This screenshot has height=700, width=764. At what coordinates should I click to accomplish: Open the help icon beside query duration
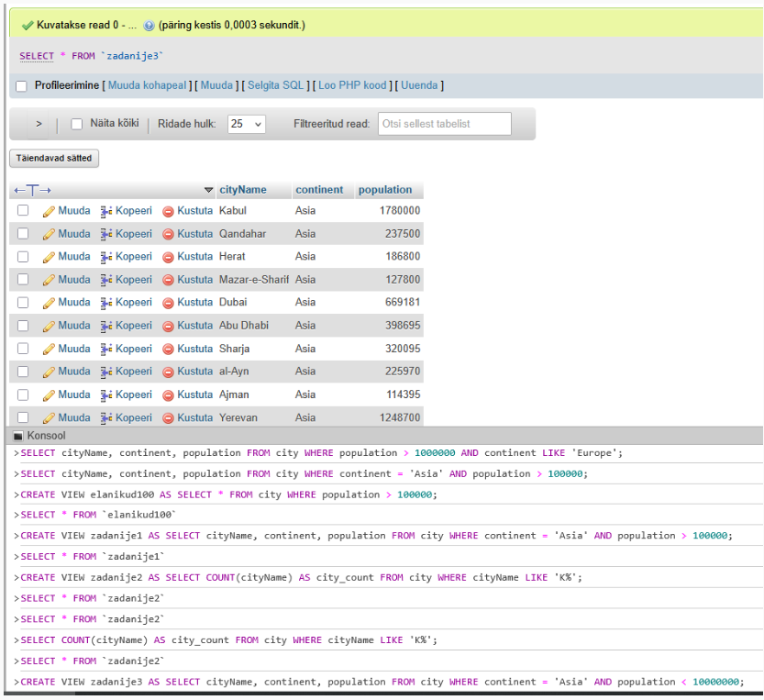point(149,25)
